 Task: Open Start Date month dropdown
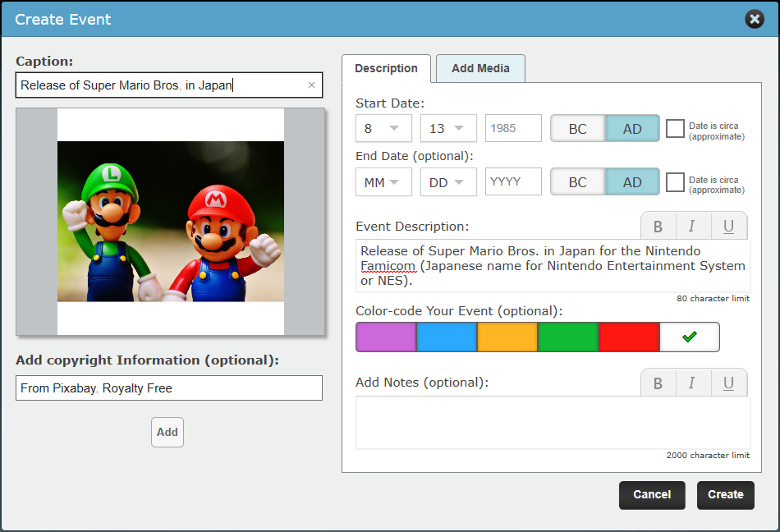(x=383, y=128)
